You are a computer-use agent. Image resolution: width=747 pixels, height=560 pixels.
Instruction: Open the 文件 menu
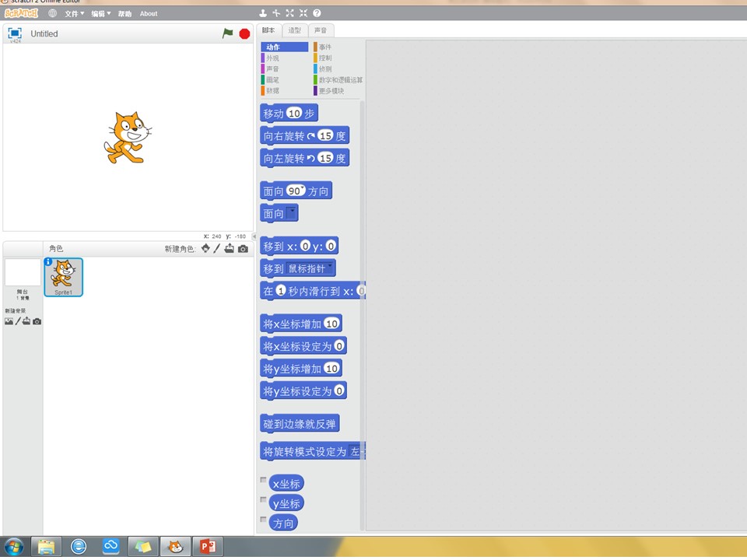(74, 13)
